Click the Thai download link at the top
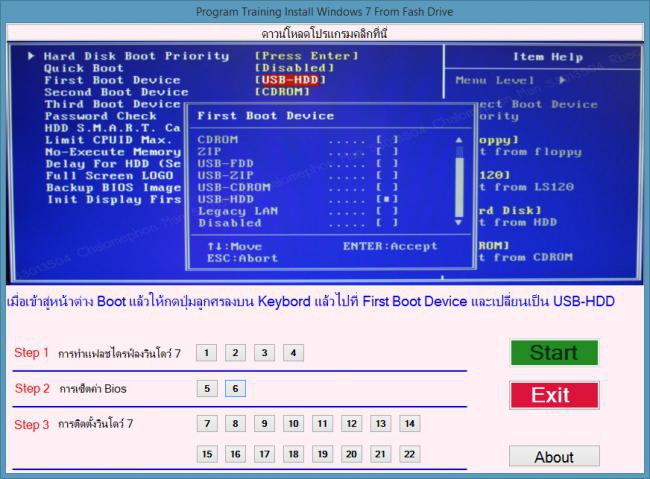 pyautogui.click(x=324, y=33)
